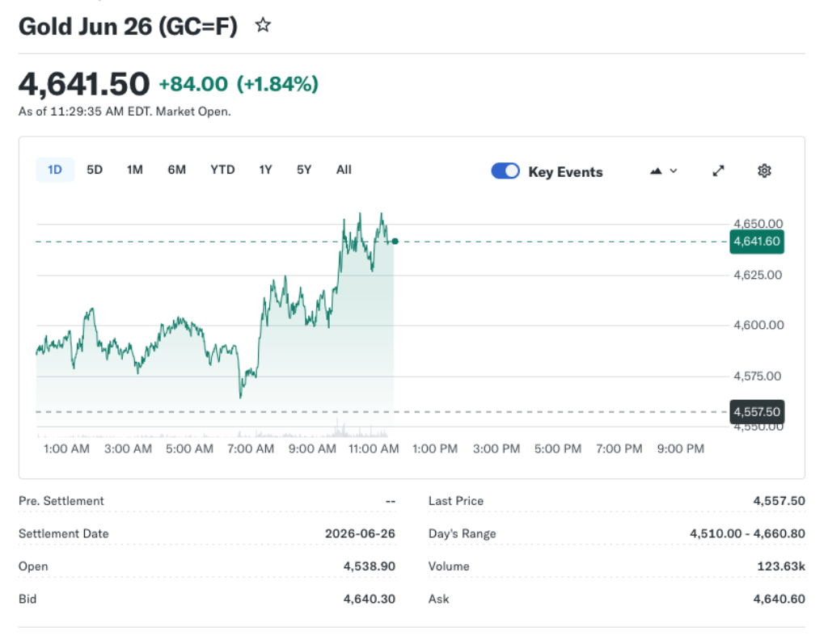828x644 pixels.
Task: Click the mountain chart type icon
Action: click(655, 170)
